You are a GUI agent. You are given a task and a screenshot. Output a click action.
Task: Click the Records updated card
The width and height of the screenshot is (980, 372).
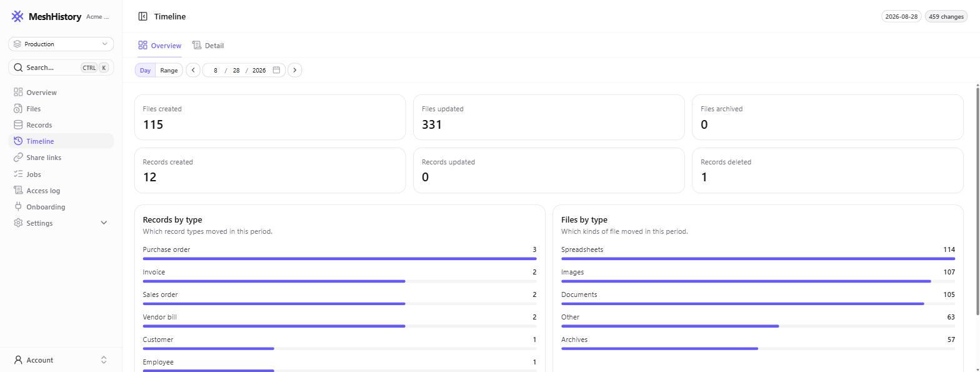[x=549, y=170]
